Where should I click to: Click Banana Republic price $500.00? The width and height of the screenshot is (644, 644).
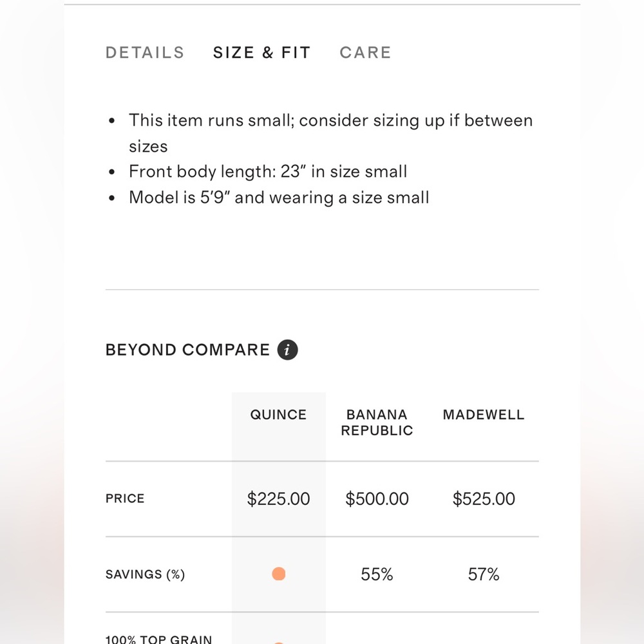[377, 498]
